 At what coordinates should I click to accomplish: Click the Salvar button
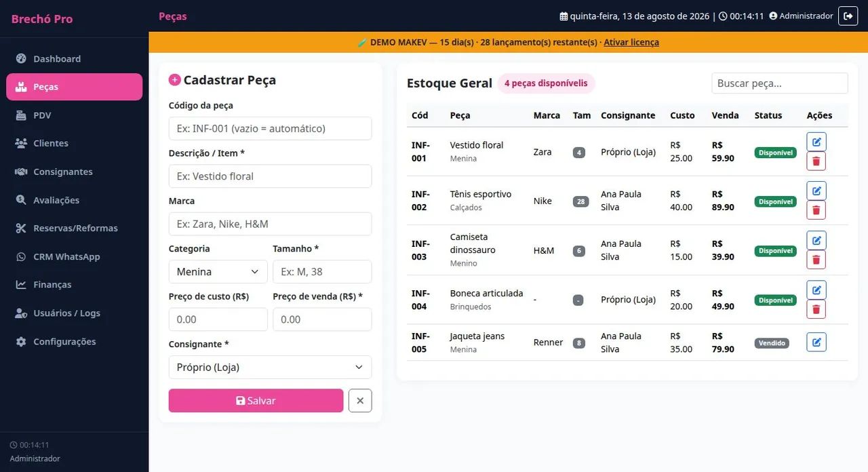tap(256, 401)
